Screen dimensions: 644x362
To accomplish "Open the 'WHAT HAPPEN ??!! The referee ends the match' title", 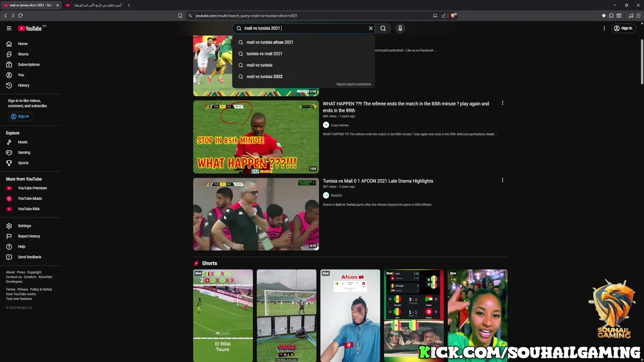I will tap(406, 107).
